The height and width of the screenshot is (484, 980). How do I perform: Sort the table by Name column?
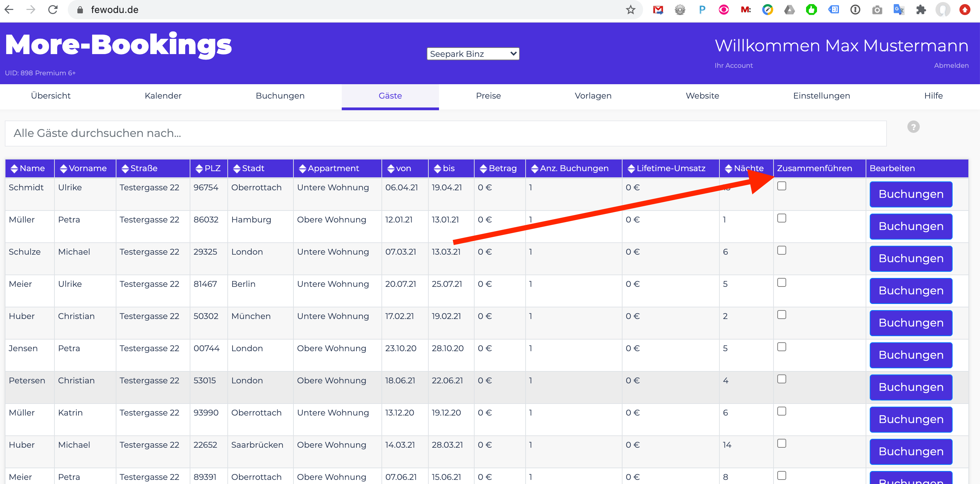[14, 168]
